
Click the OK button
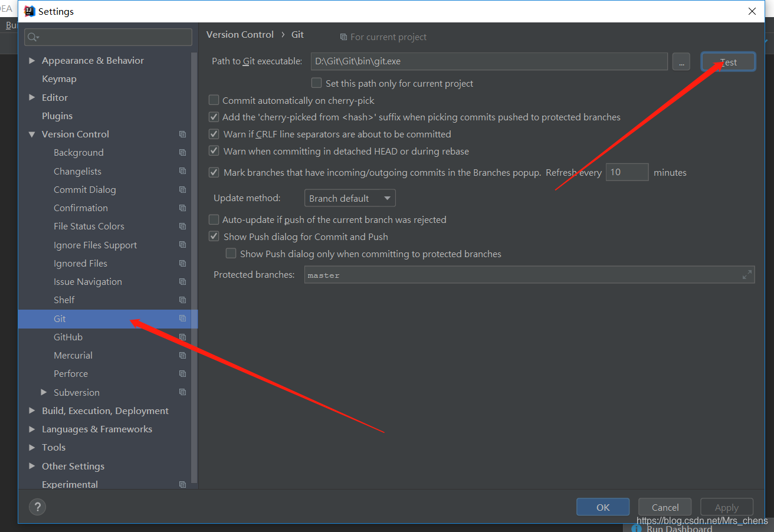pos(603,507)
